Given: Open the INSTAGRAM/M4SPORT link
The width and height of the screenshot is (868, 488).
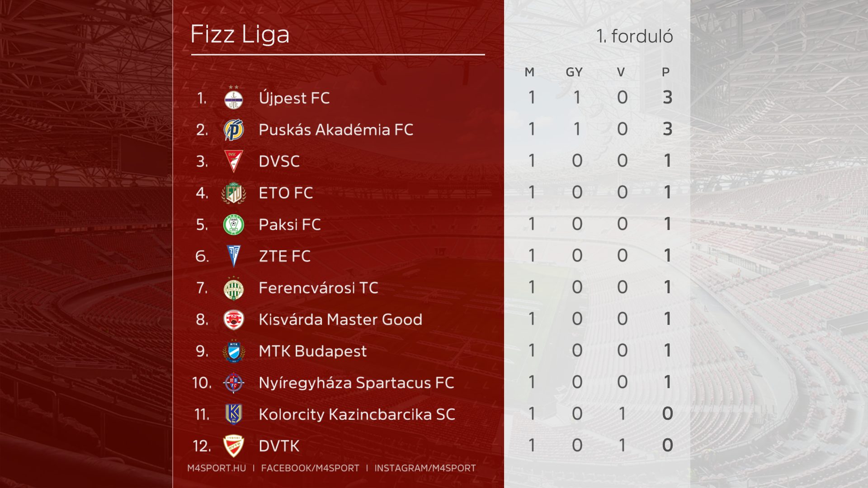Looking at the screenshot, I should 425,468.
